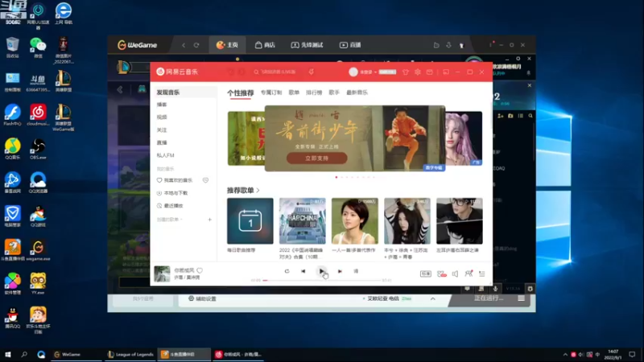644x362 pixels.
Task: Open the listen-together icon in player bar
Action: tap(469, 274)
